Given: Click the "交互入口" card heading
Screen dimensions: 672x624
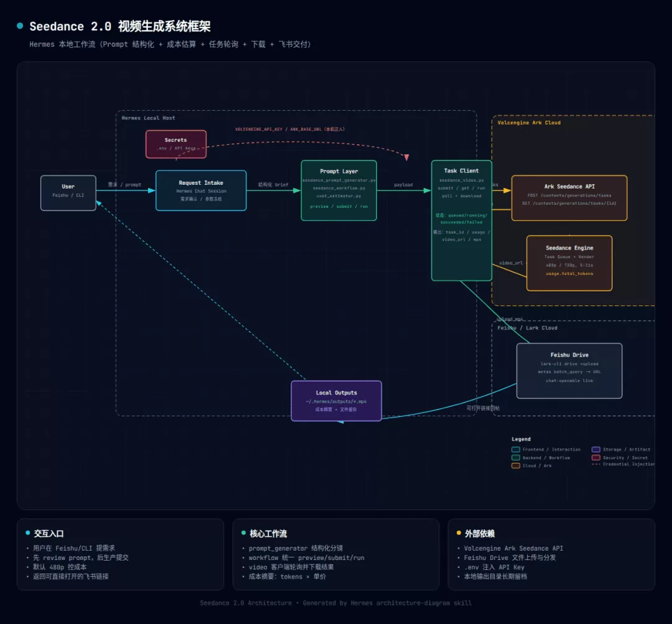Looking at the screenshot, I should [49, 534].
